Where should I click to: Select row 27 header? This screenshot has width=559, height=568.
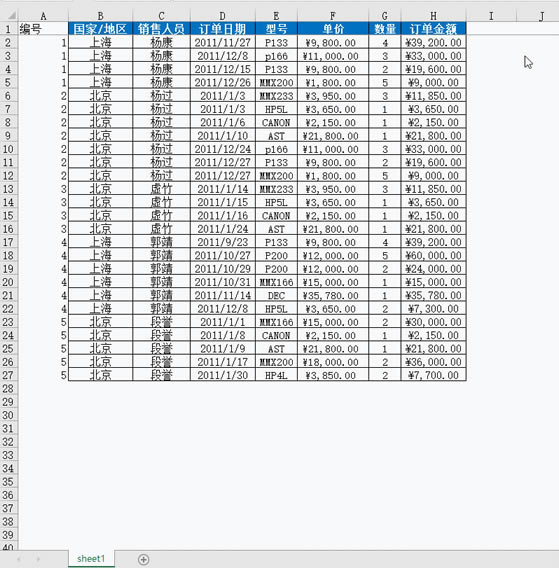click(x=9, y=375)
